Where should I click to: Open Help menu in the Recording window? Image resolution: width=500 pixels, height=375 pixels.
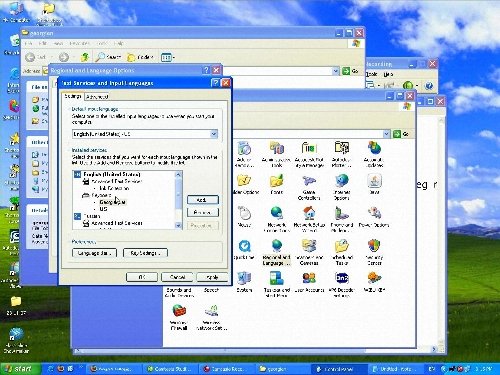click(388, 74)
